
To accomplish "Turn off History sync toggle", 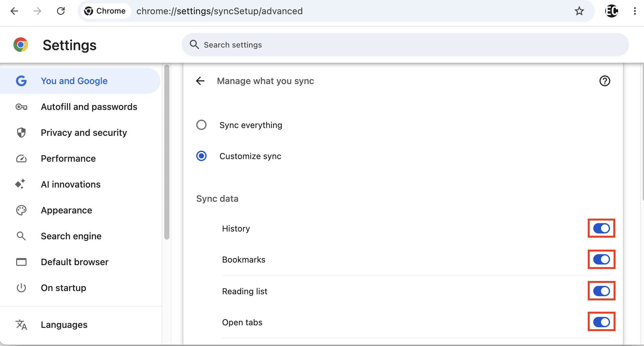I will click(x=601, y=228).
